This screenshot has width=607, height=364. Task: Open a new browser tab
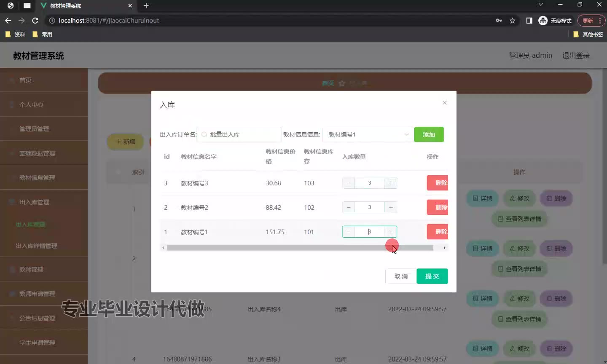[x=146, y=5]
